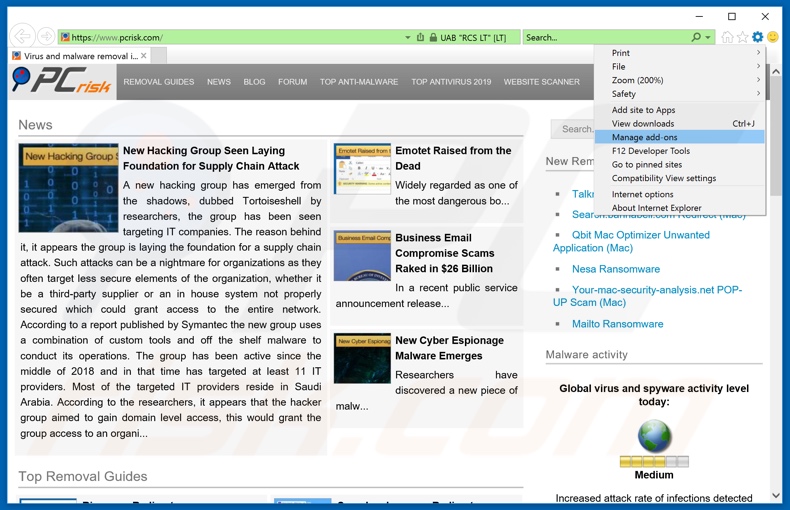The image size is (790, 510).
Task: Click the UAB "RCS LT" [LT] certificate label
Action: [x=473, y=38]
